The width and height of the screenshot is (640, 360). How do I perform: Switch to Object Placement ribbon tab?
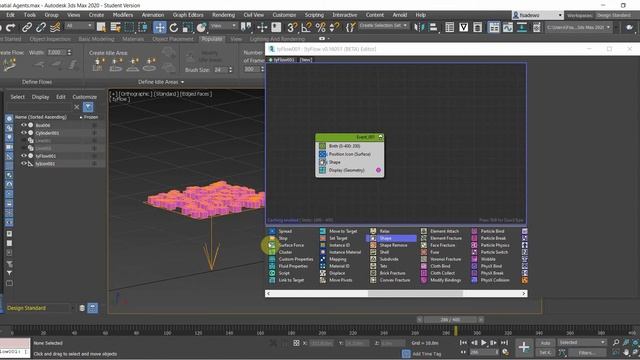pos(173,39)
